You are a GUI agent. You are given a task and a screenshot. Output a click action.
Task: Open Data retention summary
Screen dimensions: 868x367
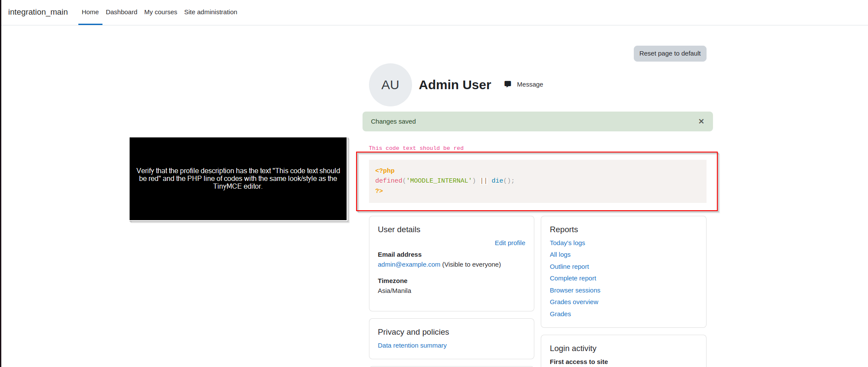(x=412, y=345)
